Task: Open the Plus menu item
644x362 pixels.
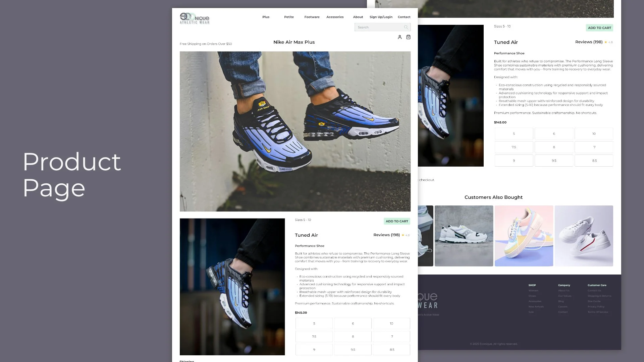Action: [266, 17]
